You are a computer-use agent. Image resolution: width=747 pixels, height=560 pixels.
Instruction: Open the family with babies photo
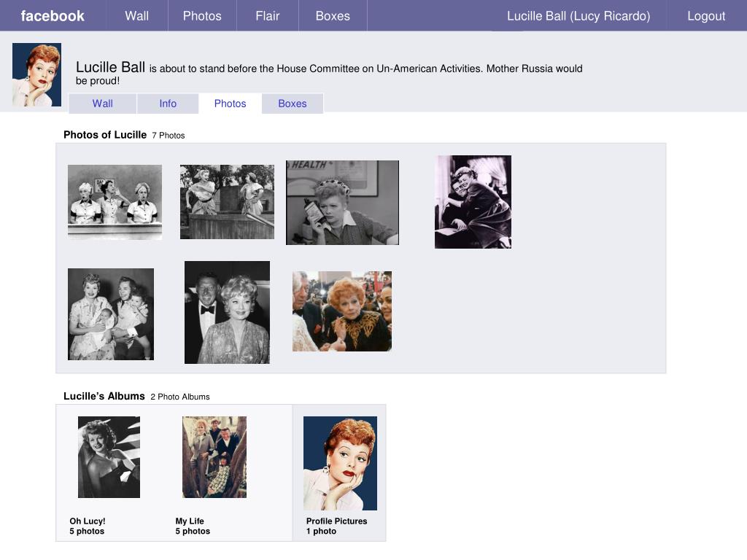click(111, 314)
